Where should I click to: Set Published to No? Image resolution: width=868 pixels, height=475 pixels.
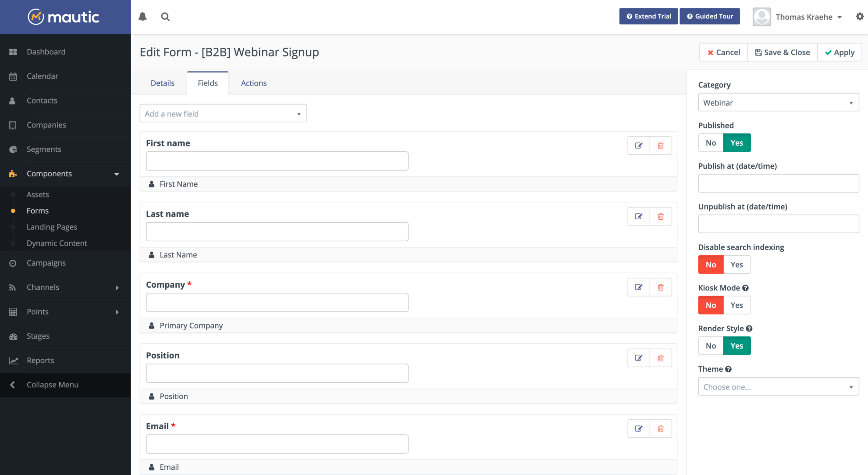710,143
